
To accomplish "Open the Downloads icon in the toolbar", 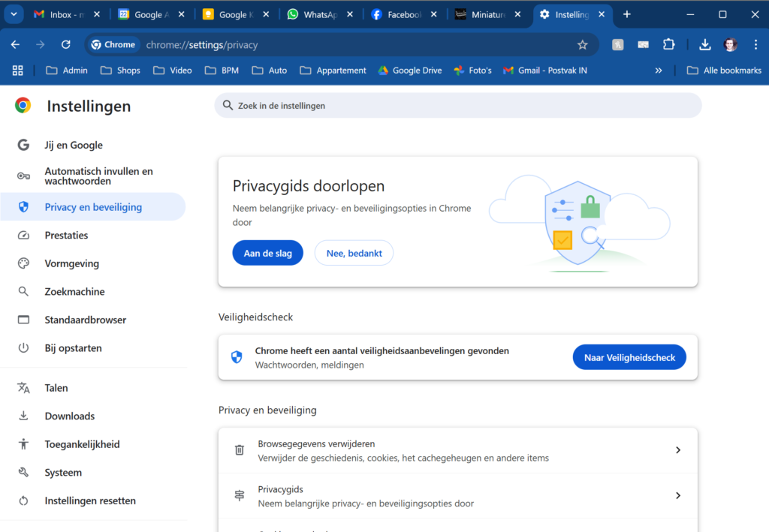I will point(704,44).
